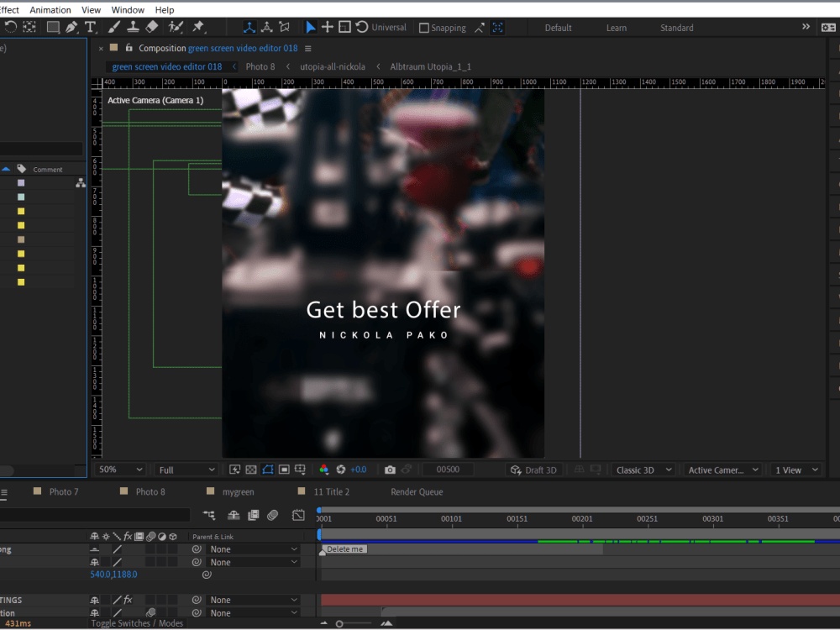840x630 pixels.
Task: Take a snapshot with the camera icon
Action: click(x=390, y=470)
